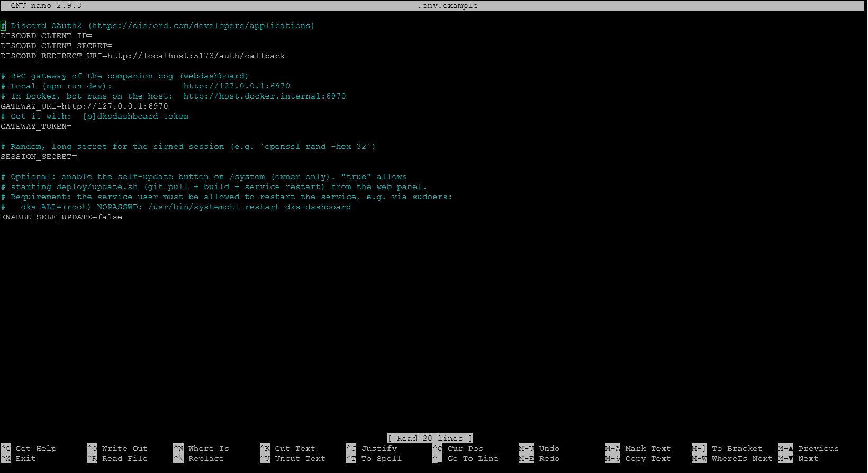Click the '[p]dksdashboard token' comment
Viewport: 868px width, 473px height.
coord(135,117)
